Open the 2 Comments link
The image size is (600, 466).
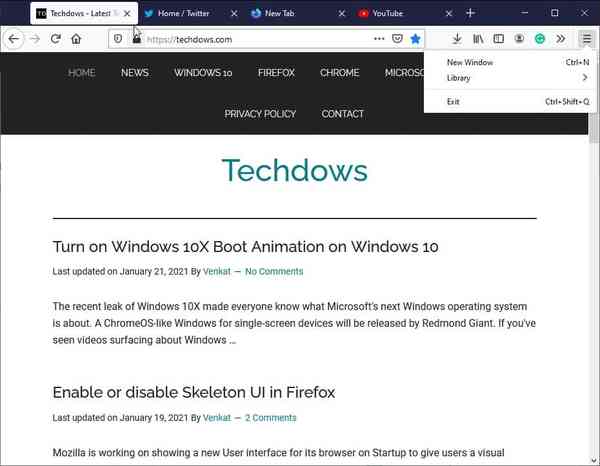[271, 418]
